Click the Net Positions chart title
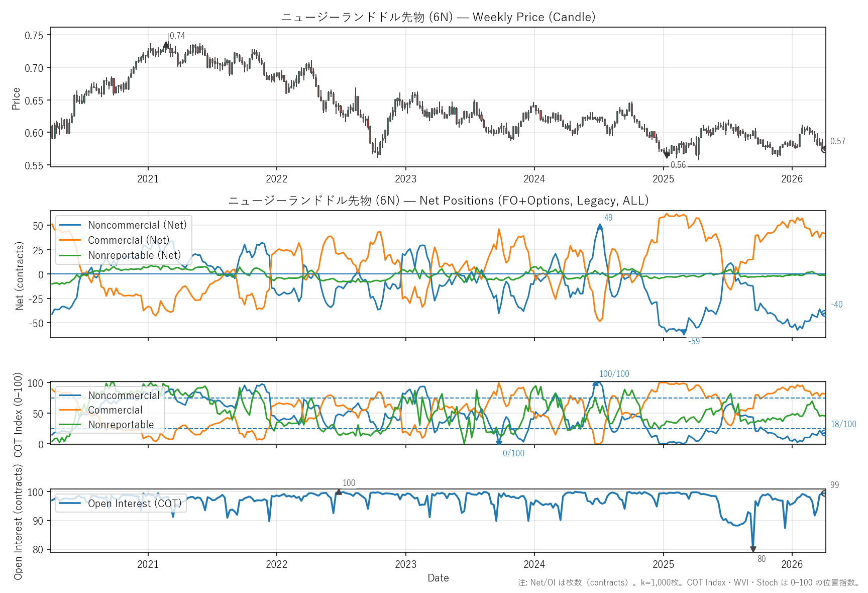 tap(438, 201)
